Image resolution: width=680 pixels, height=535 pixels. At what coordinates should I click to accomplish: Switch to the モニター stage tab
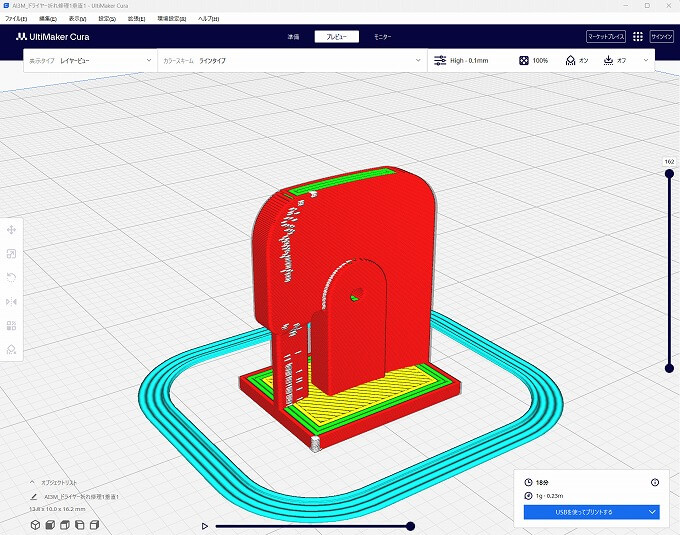(383, 37)
